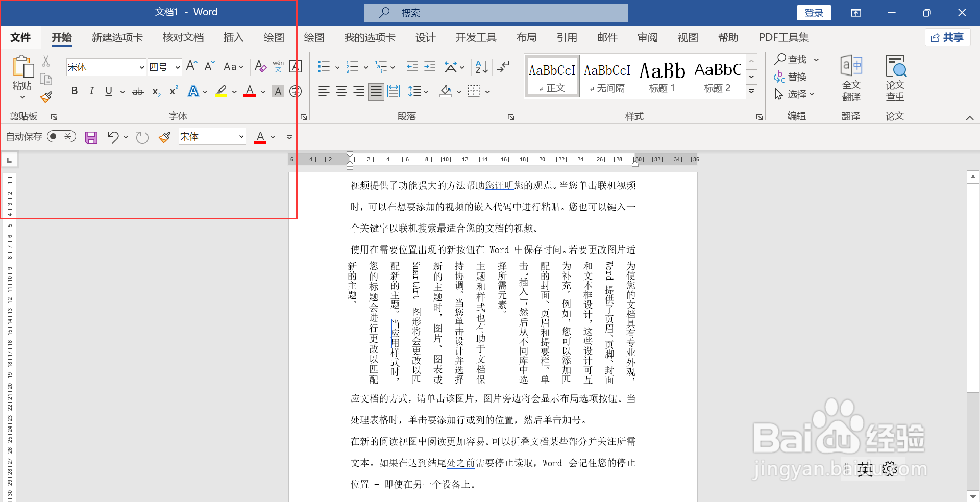Click the format painter in quick access toolbar
The height and width of the screenshot is (502, 980).
click(164, 137)
